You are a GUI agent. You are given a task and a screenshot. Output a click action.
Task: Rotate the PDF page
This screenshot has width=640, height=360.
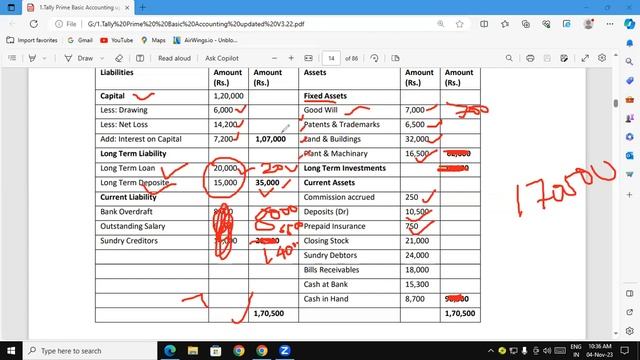pos(374,58)
